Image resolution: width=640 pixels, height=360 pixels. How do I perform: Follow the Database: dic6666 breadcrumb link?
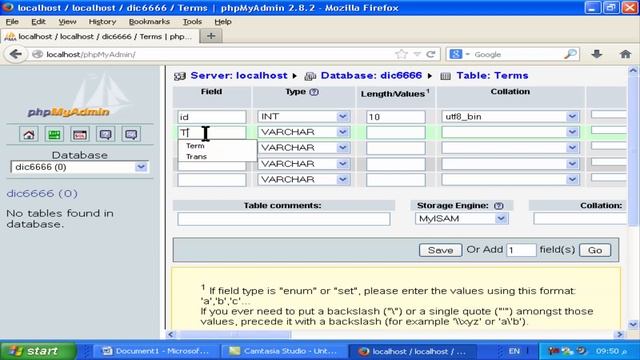371,76
